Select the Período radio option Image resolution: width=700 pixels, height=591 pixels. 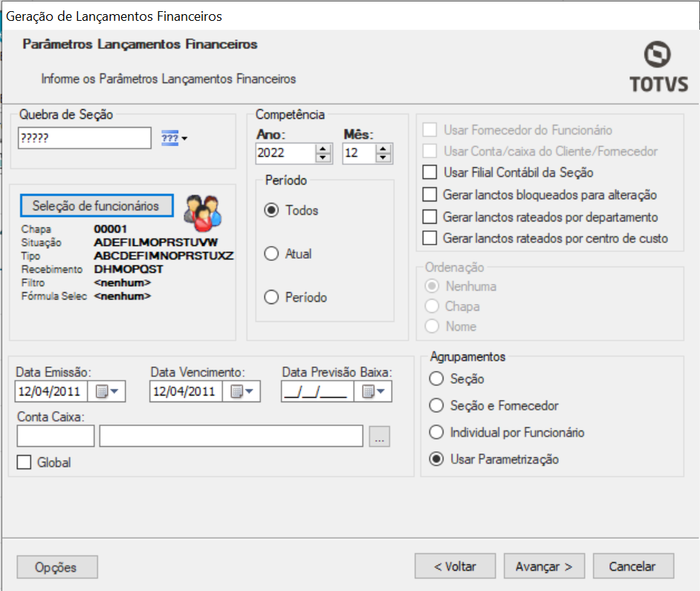[x=271, y=297]
